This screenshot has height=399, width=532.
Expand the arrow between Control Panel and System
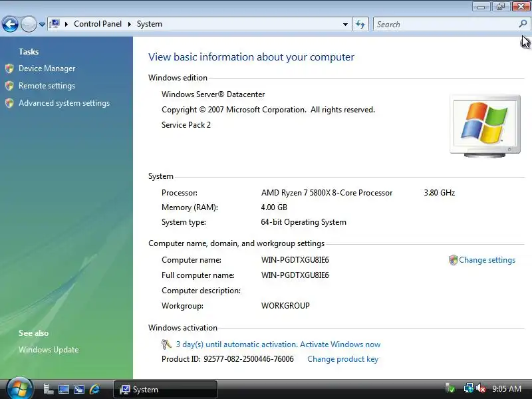pos(129,24)
